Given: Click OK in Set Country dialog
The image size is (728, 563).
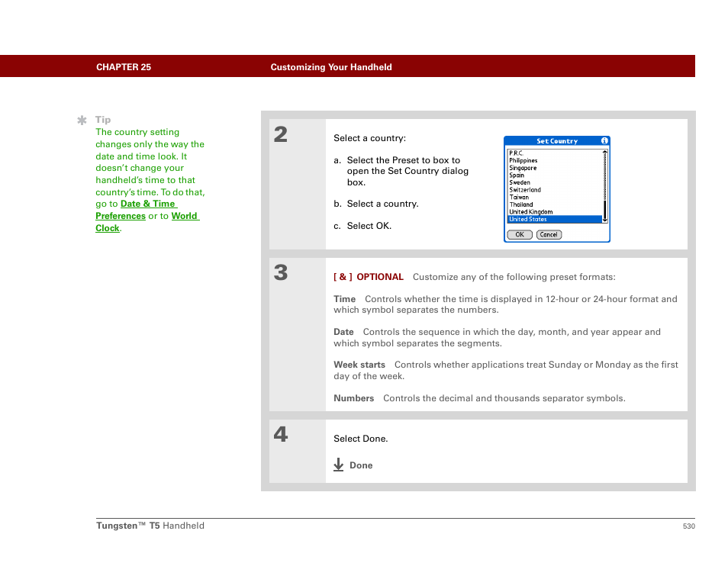Looking at the screenshot, I should pos(520,235).
